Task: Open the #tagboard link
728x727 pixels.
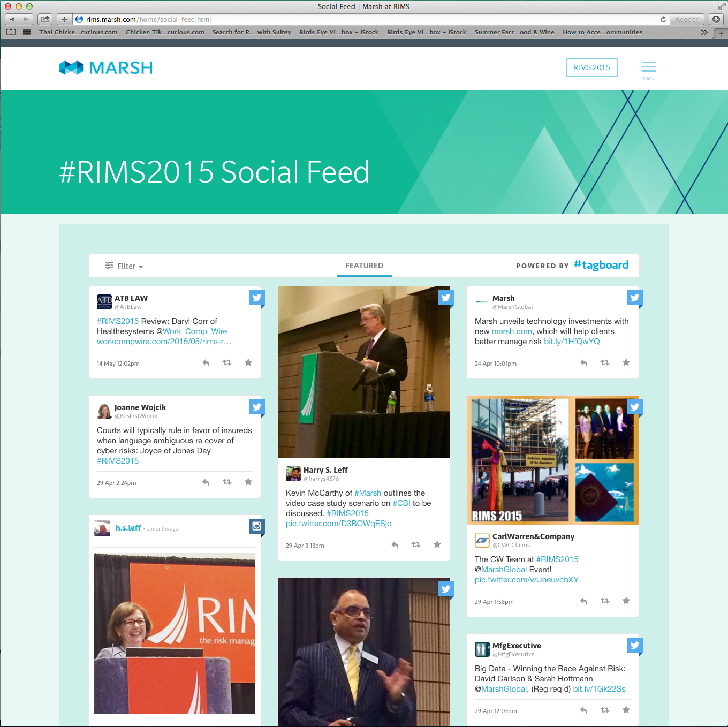Action: pyautogui.click(x=601, y=265)
